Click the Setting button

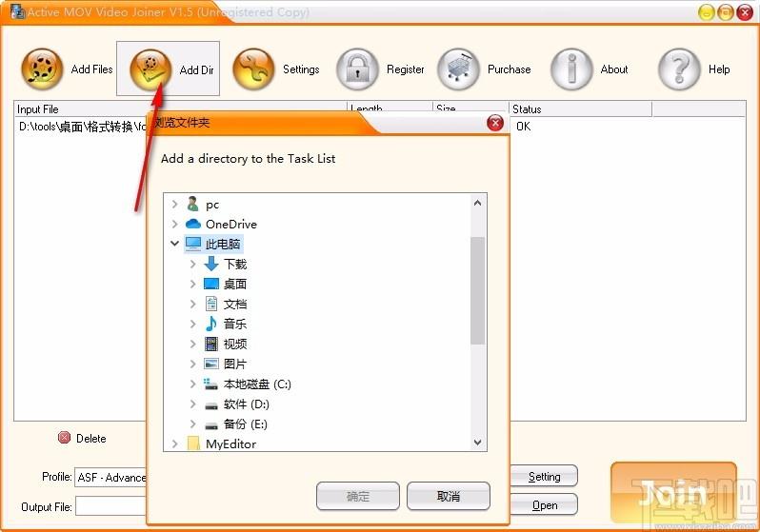pyautogui.click(x=544, y=476)
